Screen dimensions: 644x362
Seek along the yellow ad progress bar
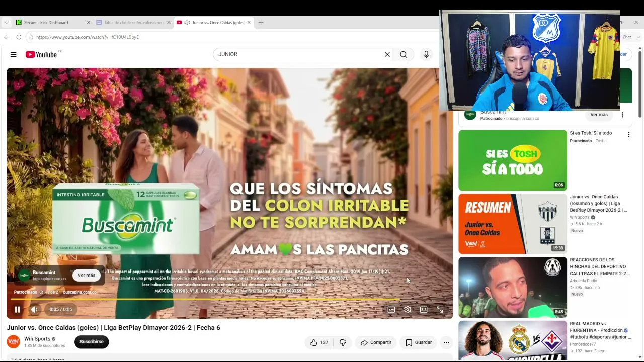[230, 299]
